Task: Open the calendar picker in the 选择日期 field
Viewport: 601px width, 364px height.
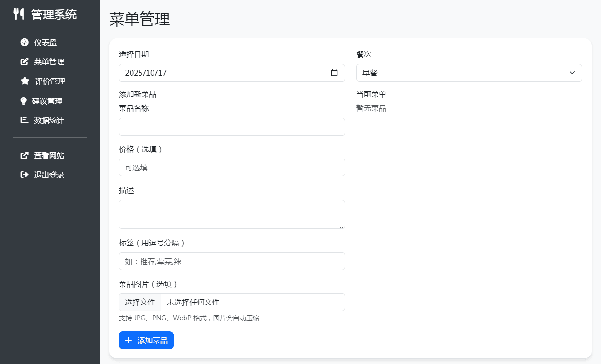Action: pos(334,73)
